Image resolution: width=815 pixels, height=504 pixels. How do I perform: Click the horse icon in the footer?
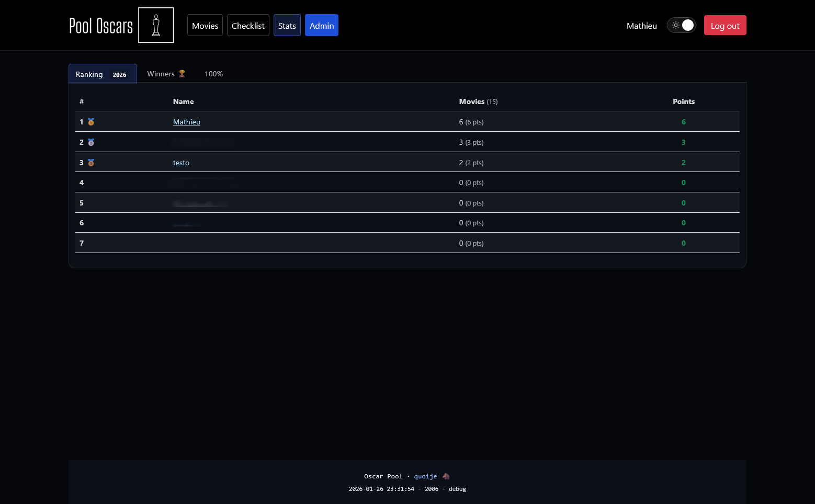point(446,476)
